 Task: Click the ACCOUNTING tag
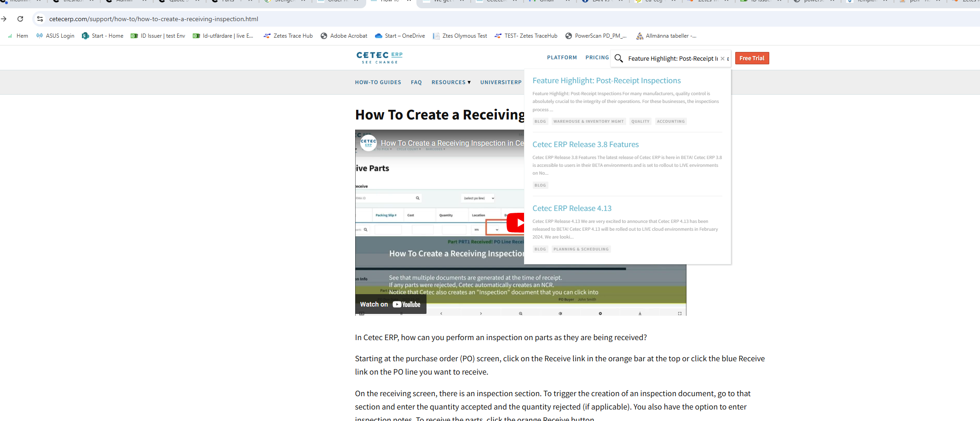coord(670,121)
